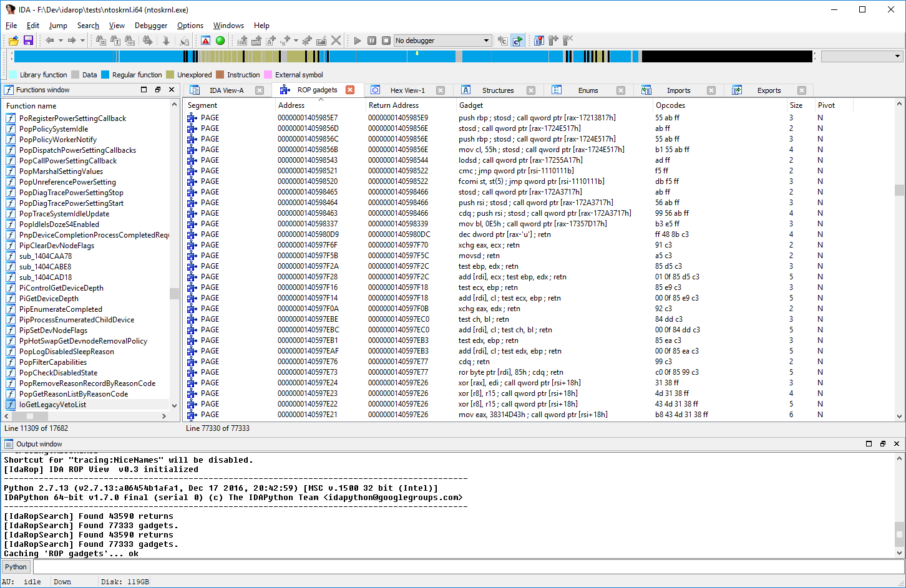The width and height of the screenshot is (906, 588).
Task: Click the pencil toolbar icon
Action: click(321, 41)
